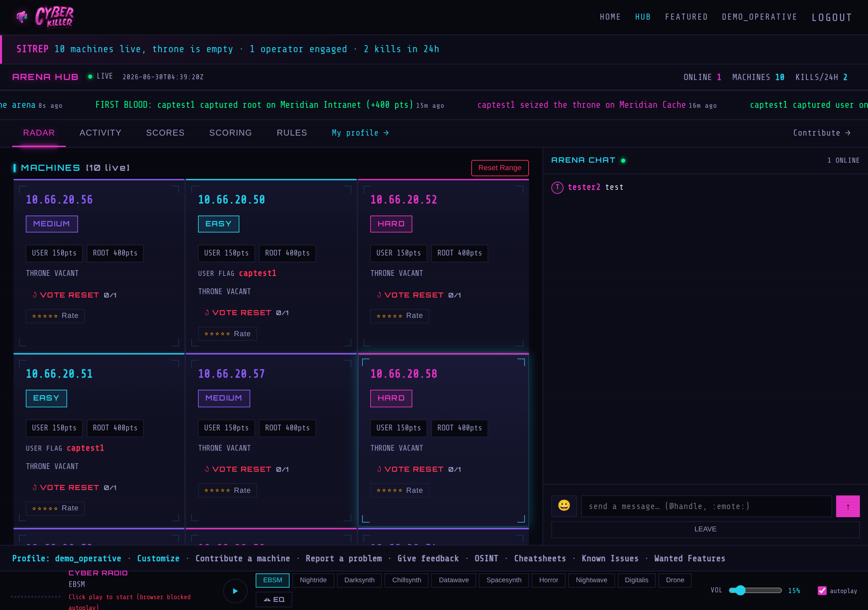
Task: Switch to the RULES tab
Action: pyautogui.click(x=292, y=133)
